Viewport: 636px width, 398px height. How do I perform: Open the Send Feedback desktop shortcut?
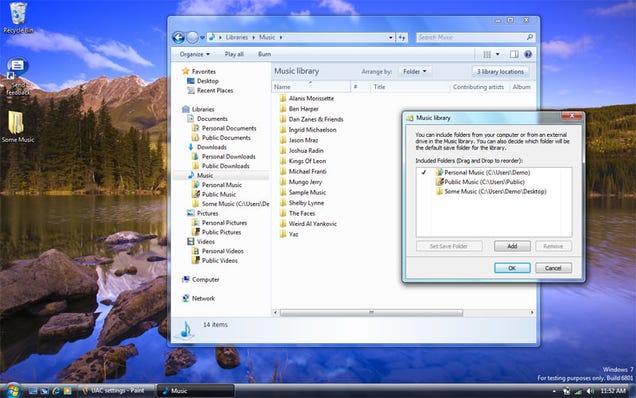(18, 76)
